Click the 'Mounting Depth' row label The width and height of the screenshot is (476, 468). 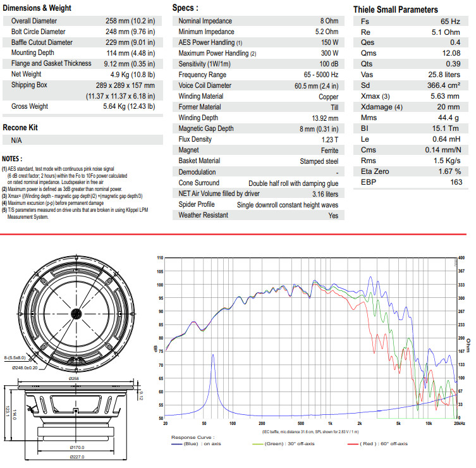point(32,53)
